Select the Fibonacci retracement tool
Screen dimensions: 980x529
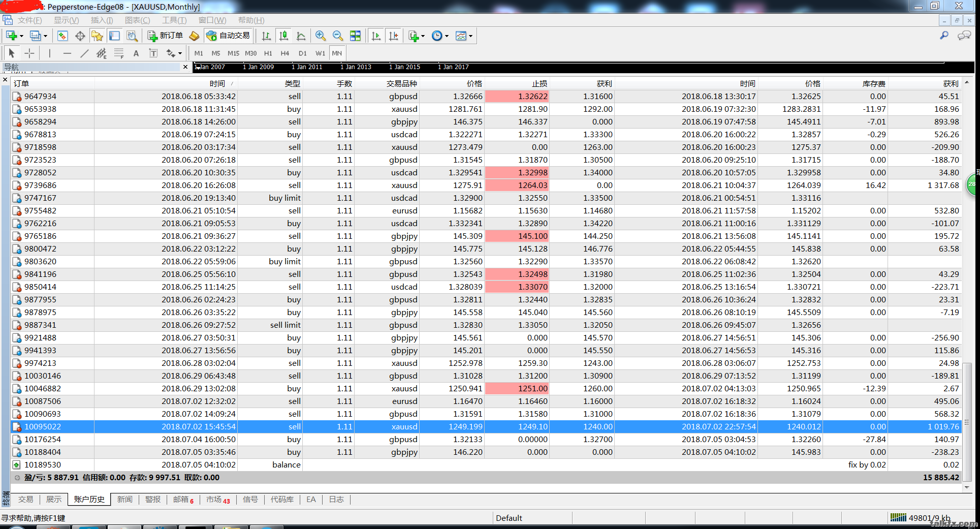click(119, 53)
